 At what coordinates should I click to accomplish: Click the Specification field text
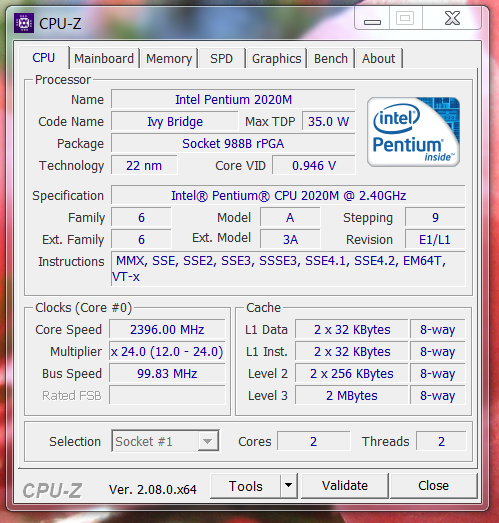(288, 195)
